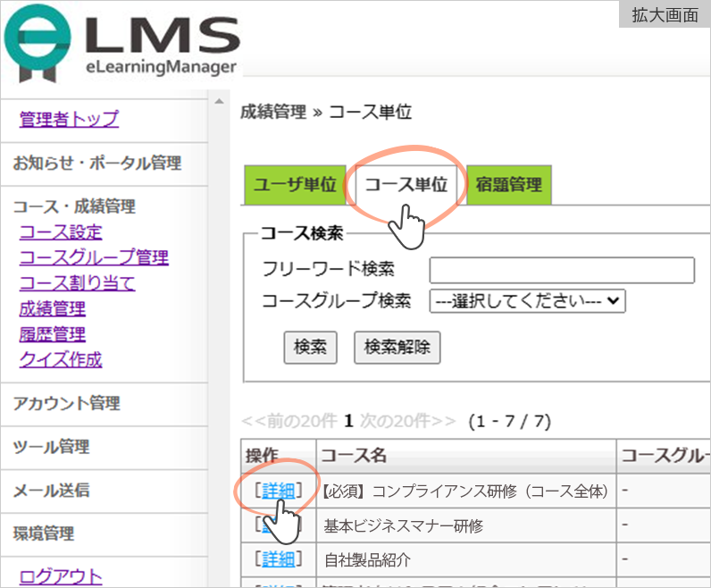
Task: Click the 自社製品紹介 course name
Action: point(367,560)
